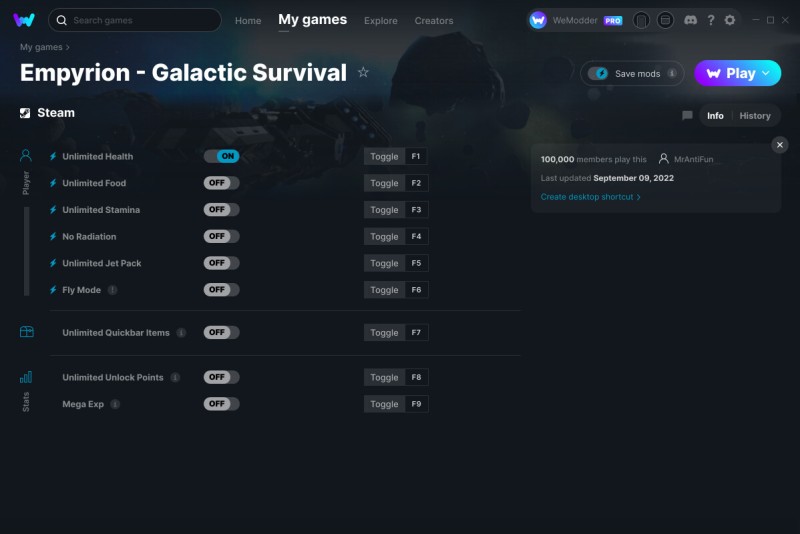Turn on Mega Exp toggle
This screenshot has height=534, width=800.
click(x=221, y=403)
